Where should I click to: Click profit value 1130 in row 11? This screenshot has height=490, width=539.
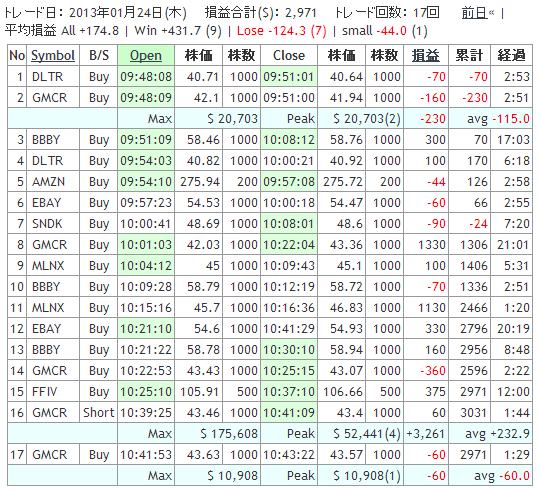[x=432, y=307]
